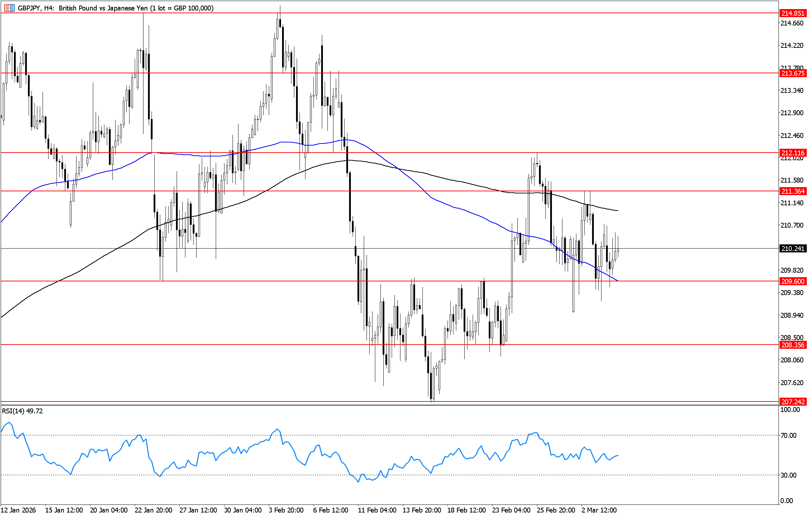Select the 214.851 red price label
The height and width of the screenshot is (516, 812).
tap(792, 13)
